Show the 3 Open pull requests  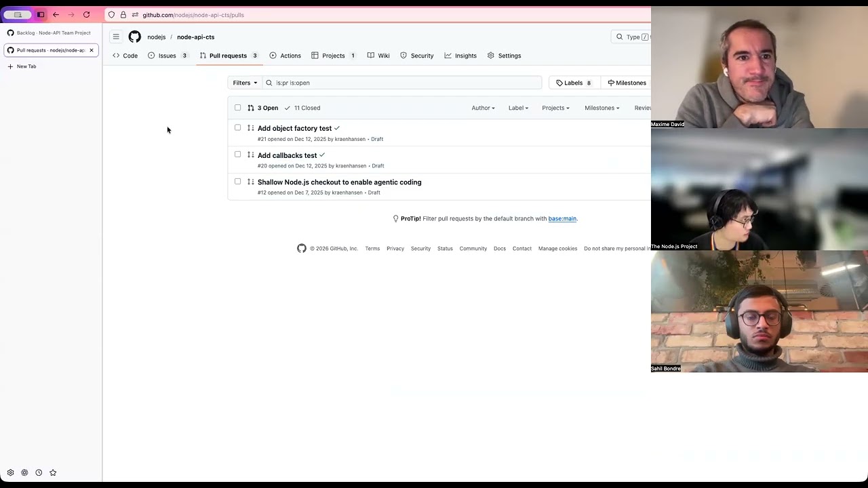[263, 108]
